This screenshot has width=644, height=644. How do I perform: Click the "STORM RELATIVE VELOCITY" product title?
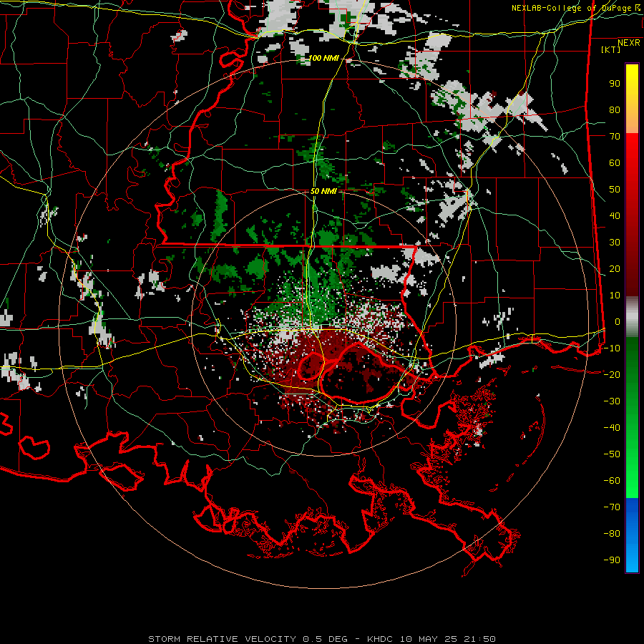point(221,639)
